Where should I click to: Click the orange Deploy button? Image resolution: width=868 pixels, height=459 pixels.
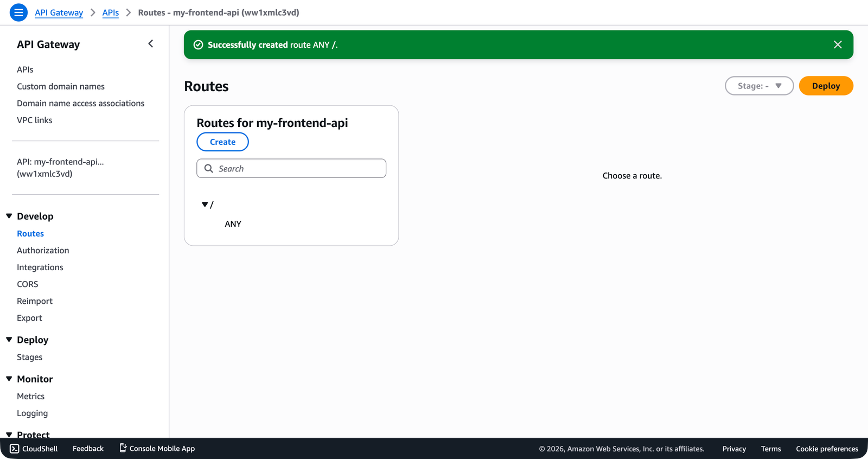pyautogui.click(x=826, y=86)
